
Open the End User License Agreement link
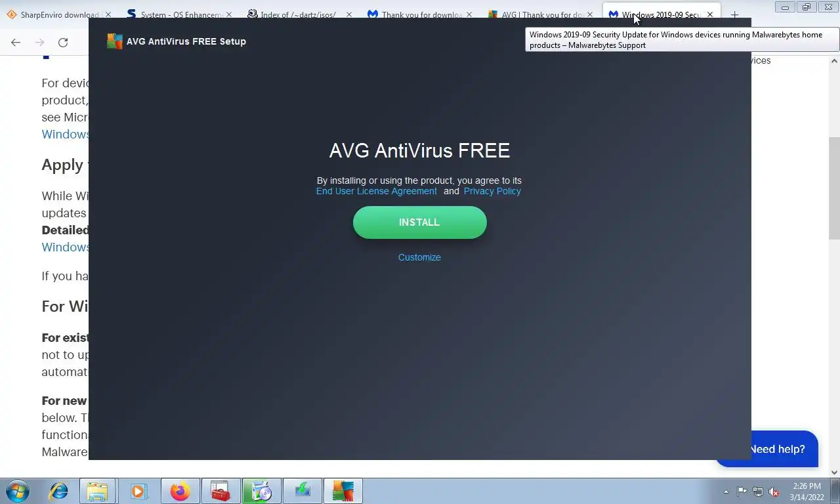(x=377, y=191)
